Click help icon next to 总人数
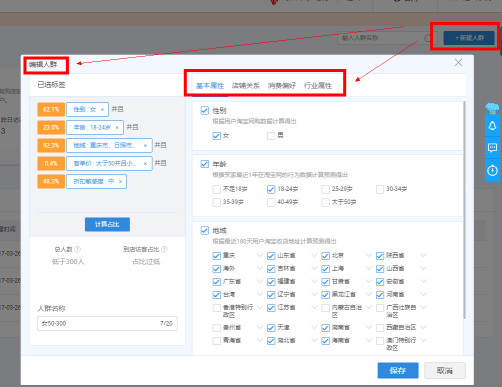The height and width of the screenshot is (387, 502). pos(77,249)
